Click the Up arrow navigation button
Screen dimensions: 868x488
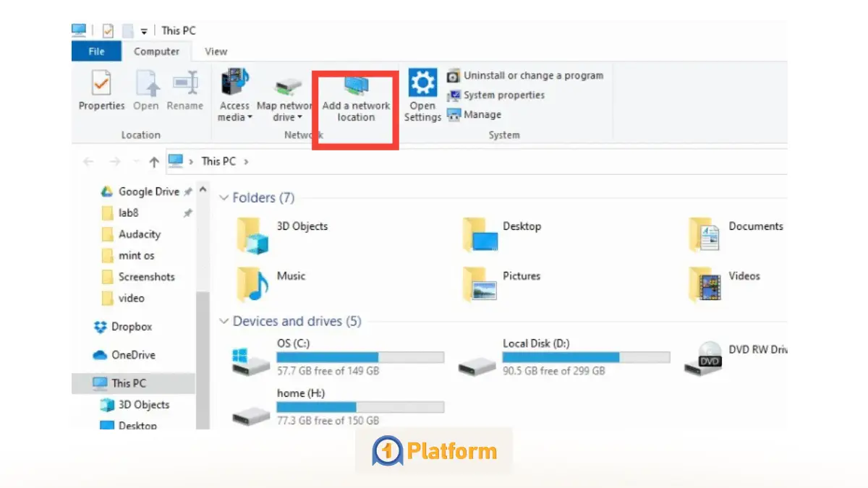[153, 162]
